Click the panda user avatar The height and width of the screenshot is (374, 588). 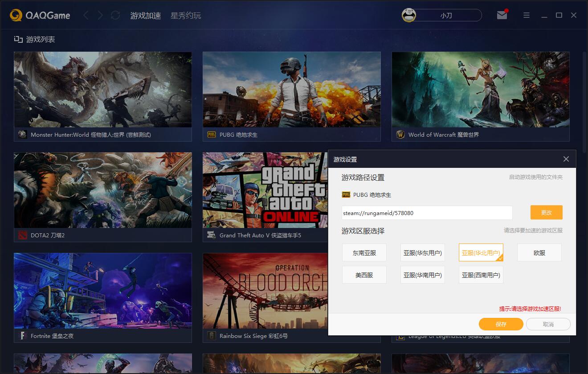point(409,15)
